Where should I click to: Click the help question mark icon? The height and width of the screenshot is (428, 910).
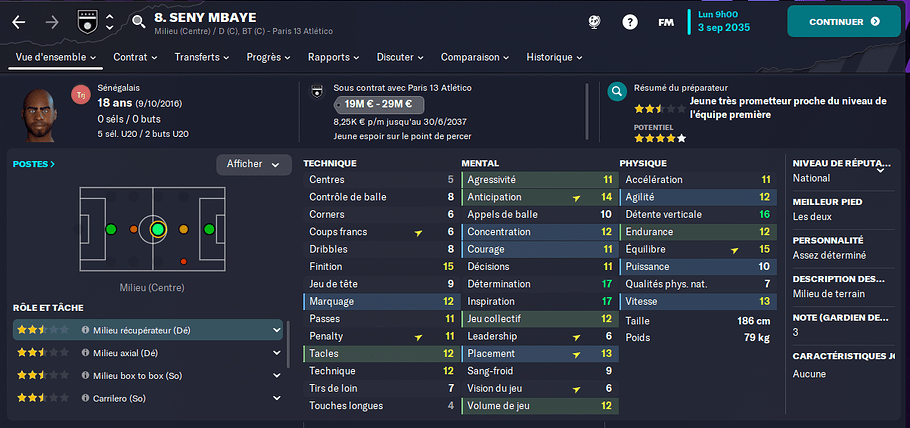pos(630,22)
